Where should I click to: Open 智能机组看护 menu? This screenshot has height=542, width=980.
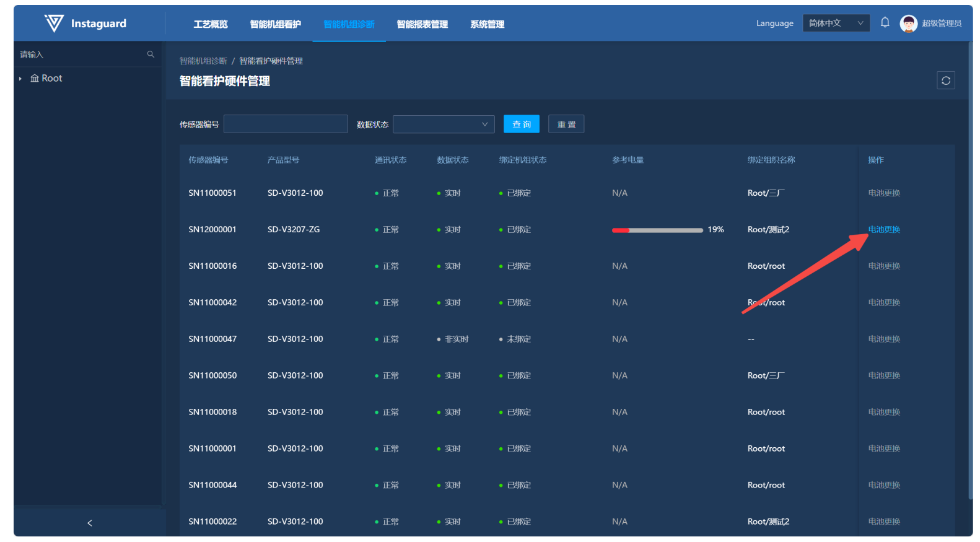pos(276,24)
